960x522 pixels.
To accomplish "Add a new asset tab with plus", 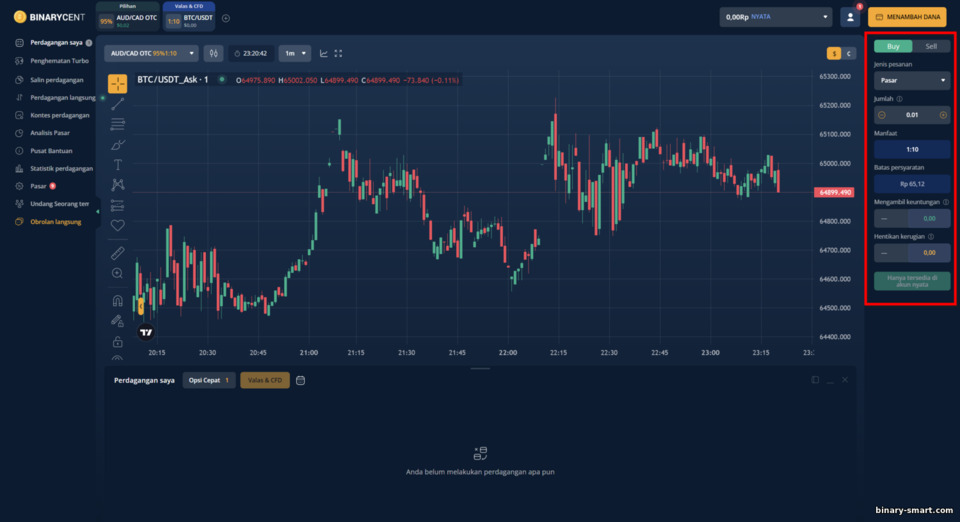I will (226, 18).
